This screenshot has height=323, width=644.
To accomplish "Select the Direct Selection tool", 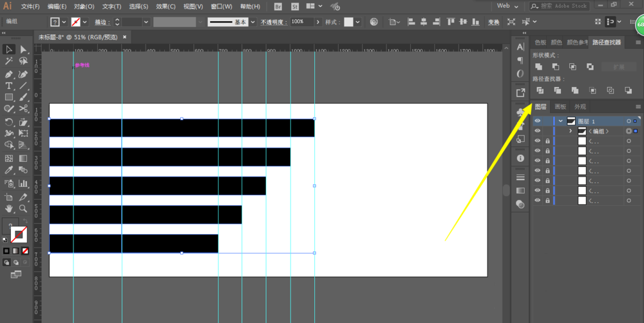I will [x=23, y=49].
